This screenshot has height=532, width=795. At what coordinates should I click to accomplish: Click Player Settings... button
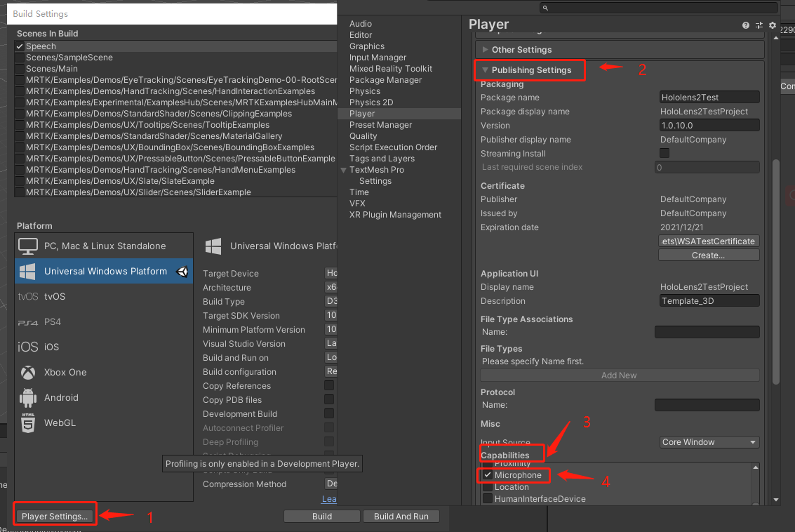click(x=55, y=517)
